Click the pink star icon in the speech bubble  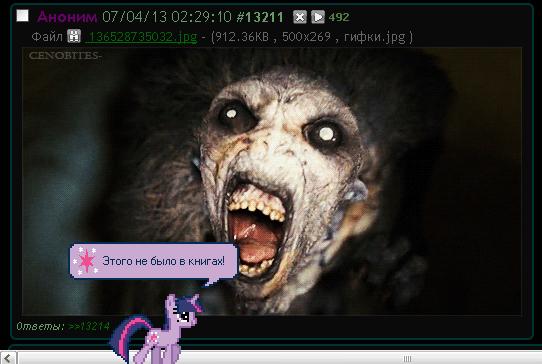pyautogui.click(x=86, y=260)
